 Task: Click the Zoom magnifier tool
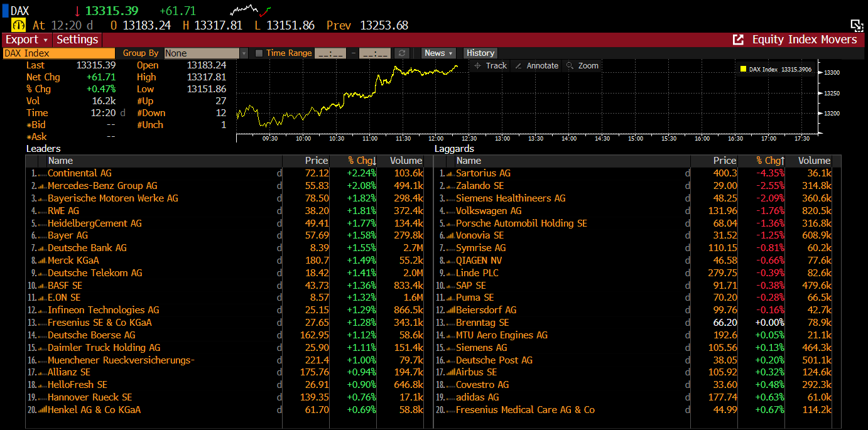[x=582, y=66]
